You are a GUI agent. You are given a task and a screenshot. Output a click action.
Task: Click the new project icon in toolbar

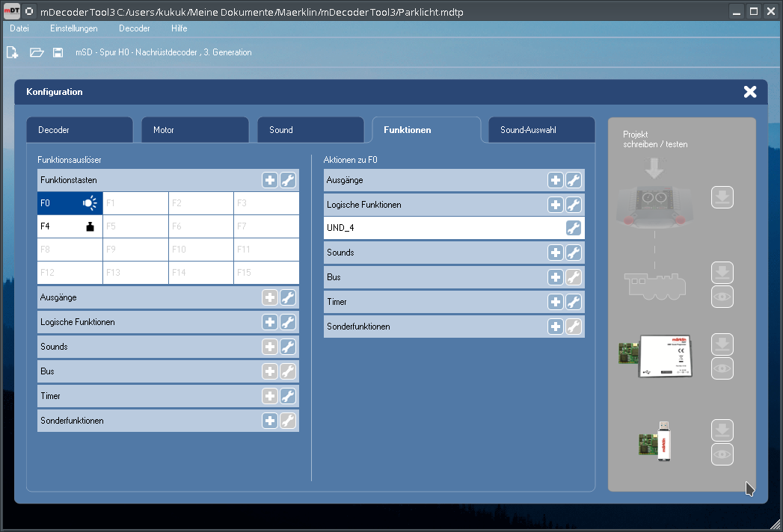coord(12,52)
